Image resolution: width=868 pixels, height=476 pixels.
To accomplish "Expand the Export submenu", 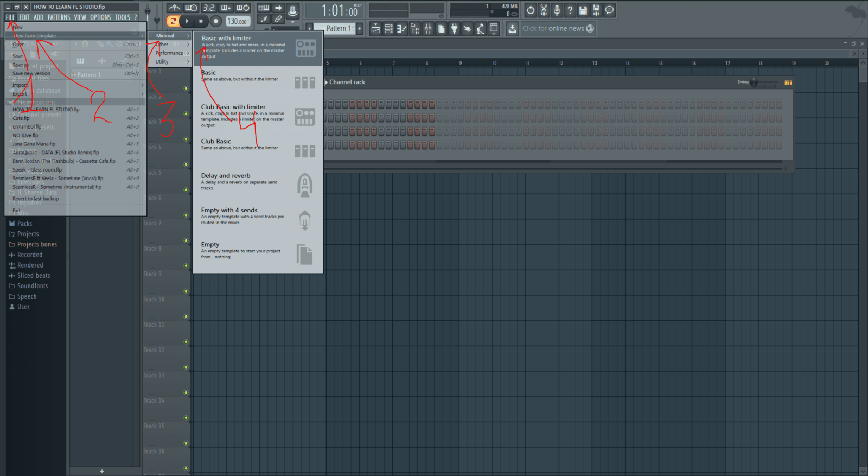I will [x=76, y=94].
